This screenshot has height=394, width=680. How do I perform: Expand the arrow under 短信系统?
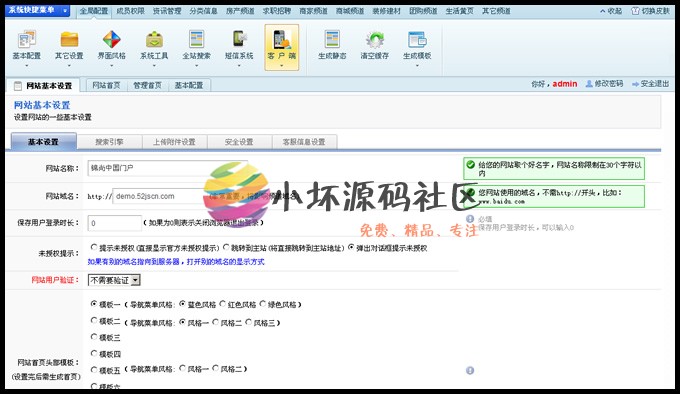click(239, 65)
